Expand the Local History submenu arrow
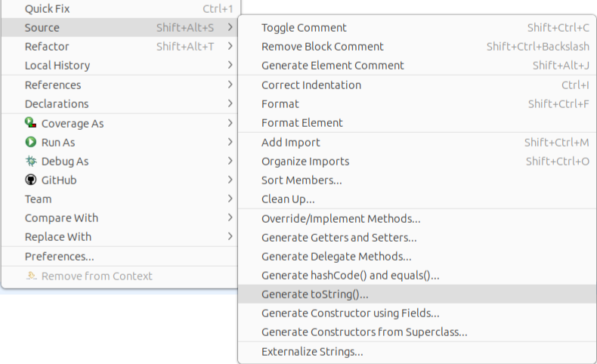 coord(230,66)
